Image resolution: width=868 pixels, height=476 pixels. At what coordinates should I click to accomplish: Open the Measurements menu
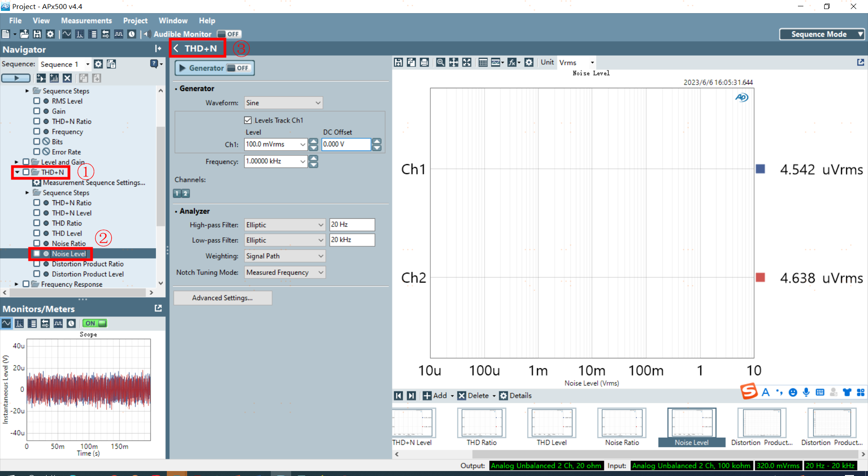pos(86,20)
